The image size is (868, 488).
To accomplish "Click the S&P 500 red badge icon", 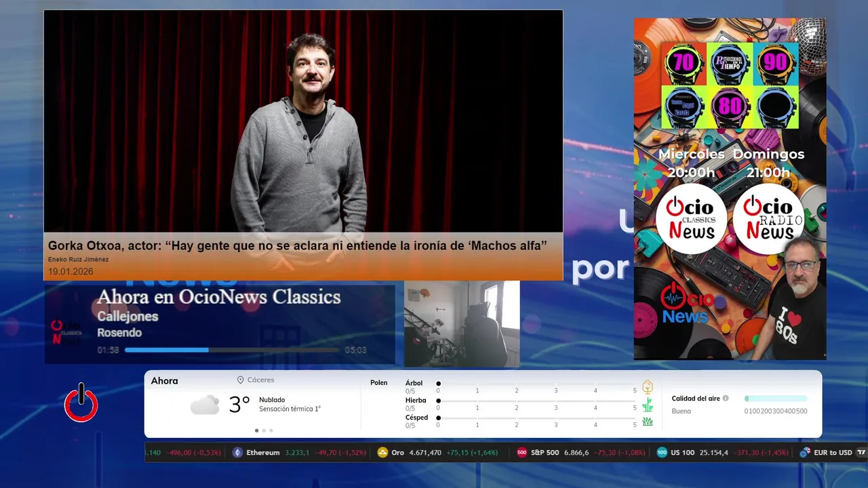I will point(521,453).
